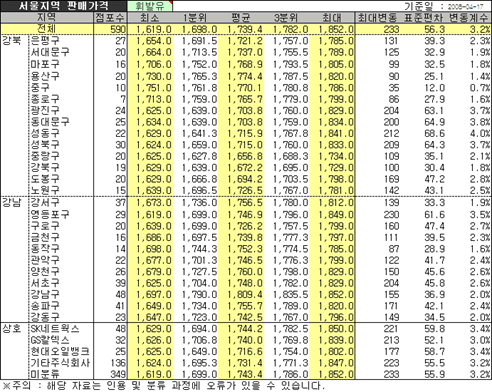Click the 관악구 row label

coord(45,260)
